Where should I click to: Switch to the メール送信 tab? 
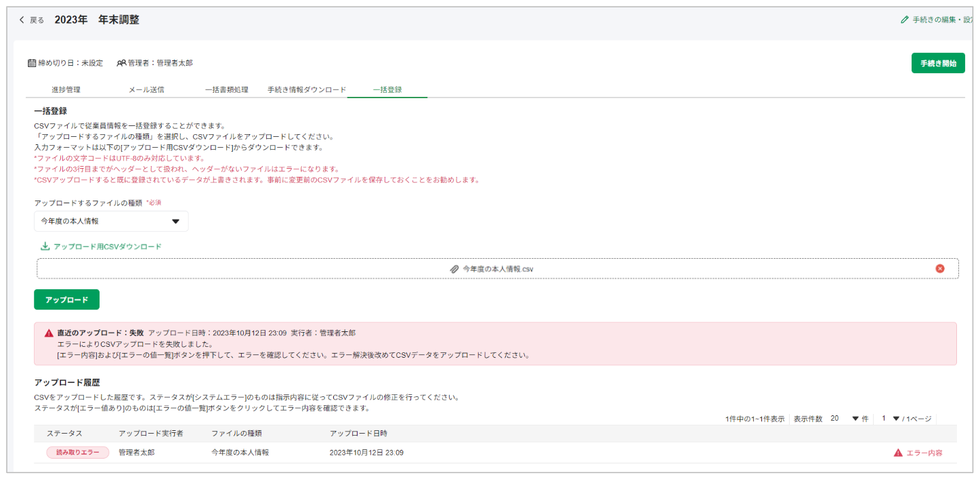pyautogui.click(x=146, y=89)
